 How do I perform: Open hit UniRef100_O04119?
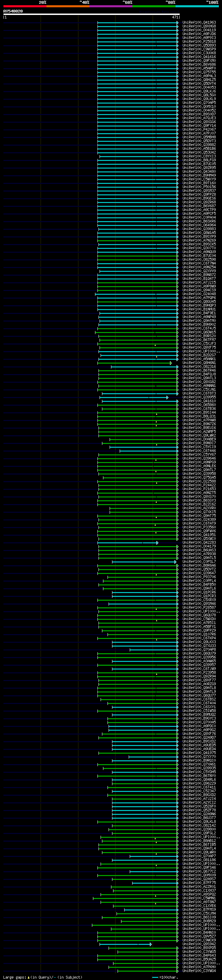coord(199,30)
